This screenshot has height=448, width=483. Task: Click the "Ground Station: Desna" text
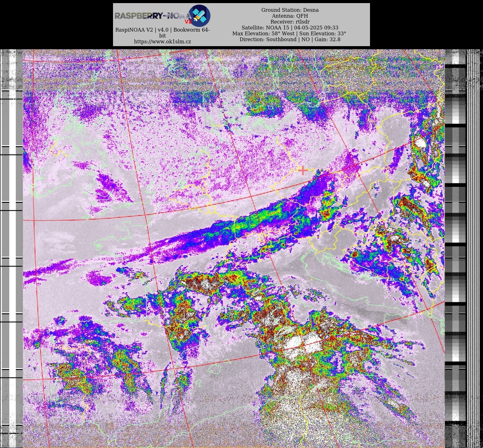[290, 10]
